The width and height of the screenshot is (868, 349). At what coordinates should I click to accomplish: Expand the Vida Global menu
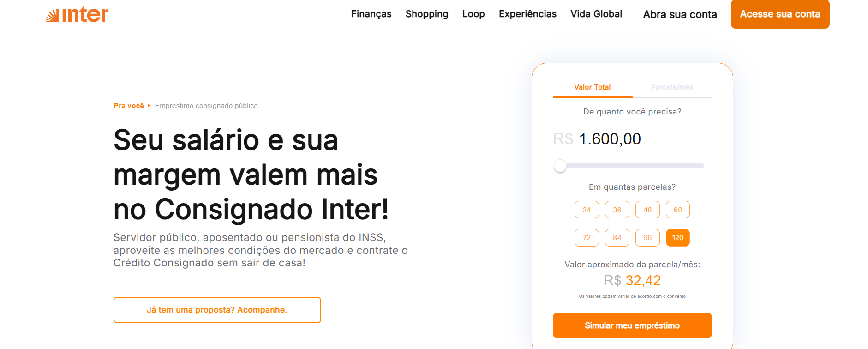coord(596,14)
